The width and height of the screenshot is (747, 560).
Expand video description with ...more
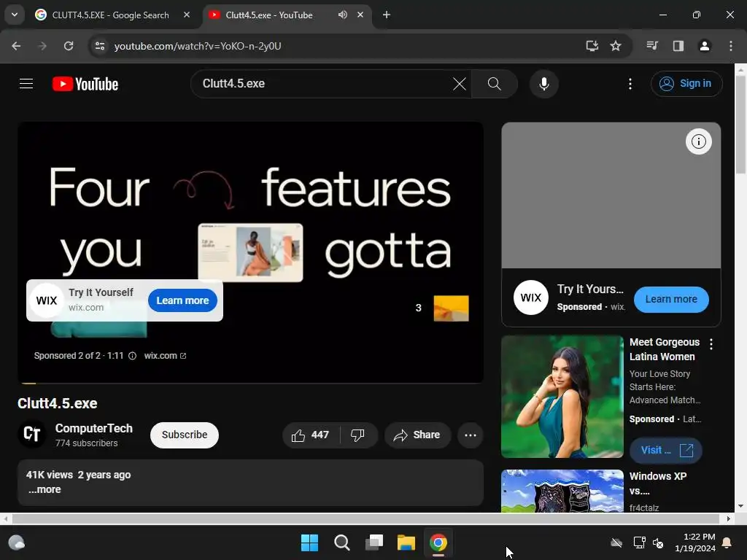44,489
